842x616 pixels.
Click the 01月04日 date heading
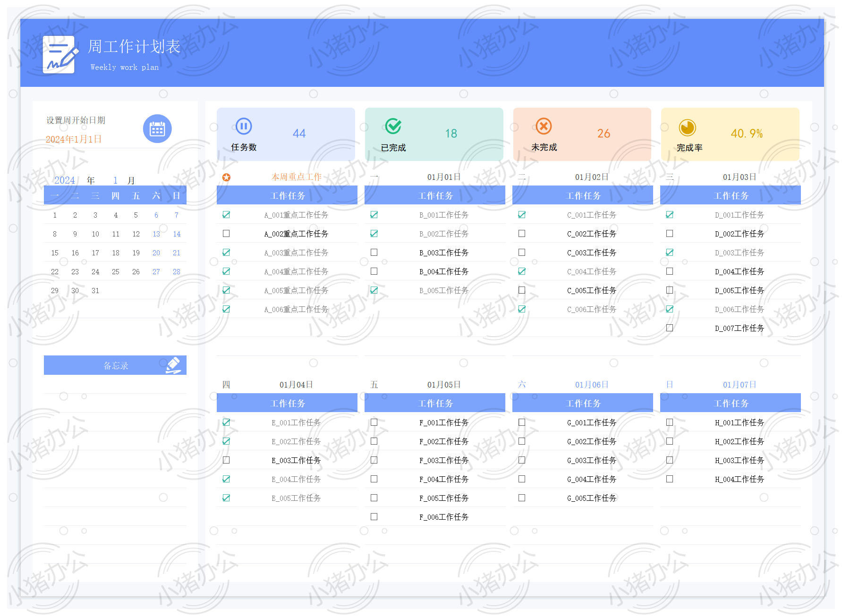pyautogui.click(x=296, y=385)
